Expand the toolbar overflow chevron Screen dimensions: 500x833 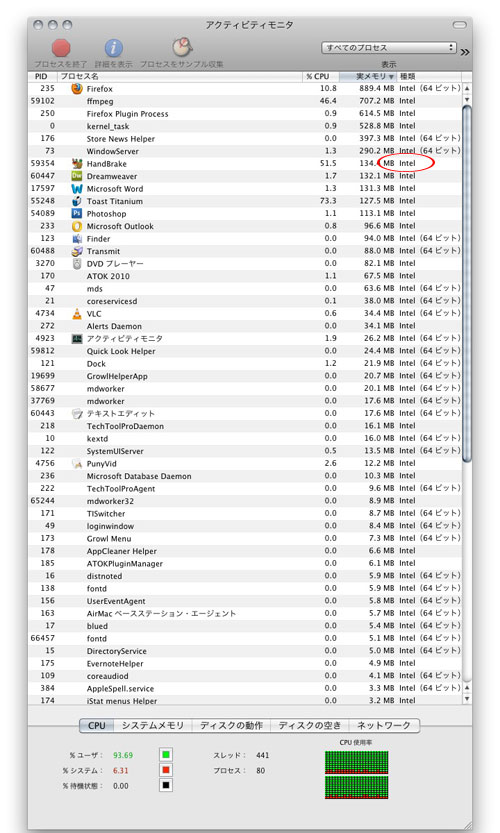(465, 52)
